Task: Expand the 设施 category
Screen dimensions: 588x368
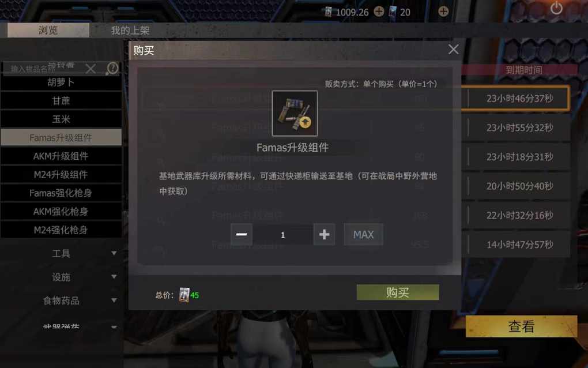Action: click(x=61, y=277)
